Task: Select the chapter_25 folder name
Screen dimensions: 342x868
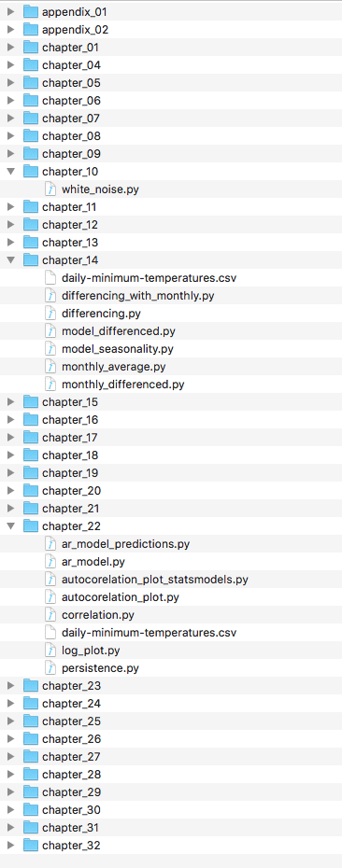Action: pyautogui.click(x=72, y=721)
